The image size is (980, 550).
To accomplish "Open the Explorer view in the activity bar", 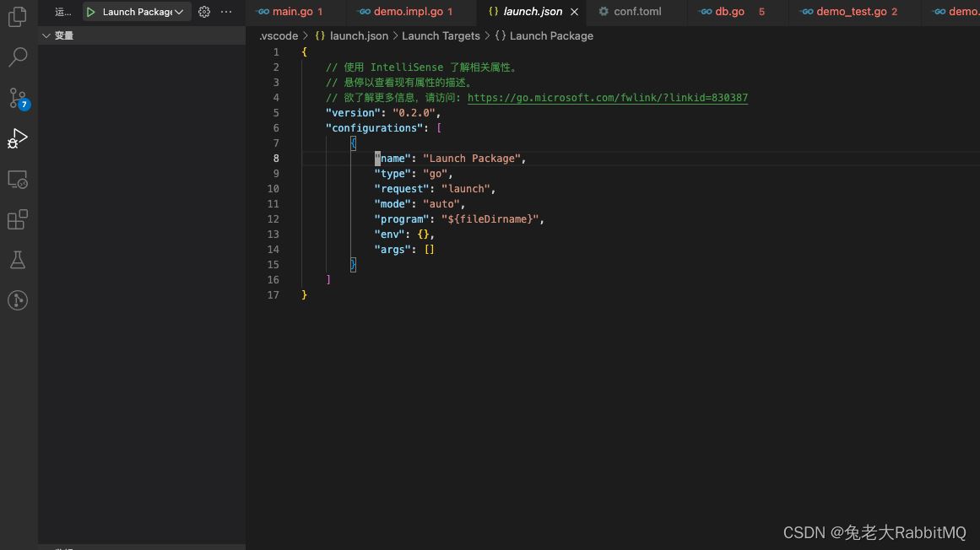I will tap(17, 17).
